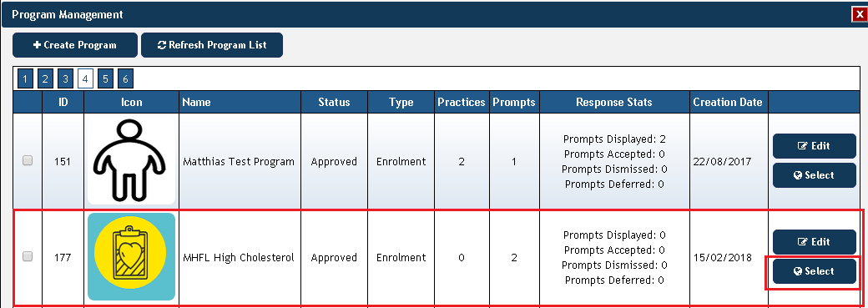868x308 pixels.
Task: Jump to page 5 of list
Action: 105,79
